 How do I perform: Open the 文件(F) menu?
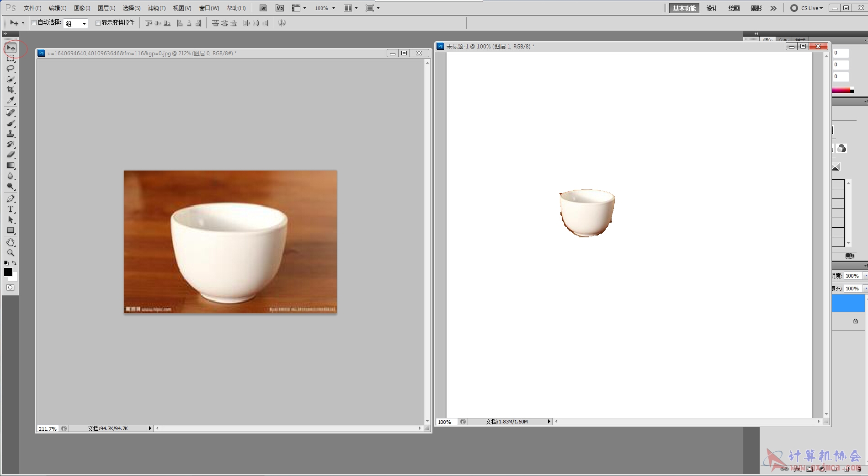(32, 8)
